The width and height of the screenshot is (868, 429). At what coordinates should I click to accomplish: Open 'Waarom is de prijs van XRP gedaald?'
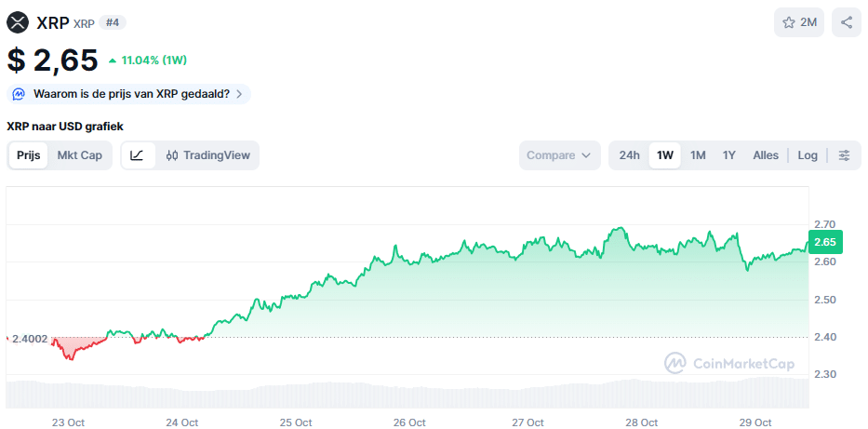coord(128,94)
